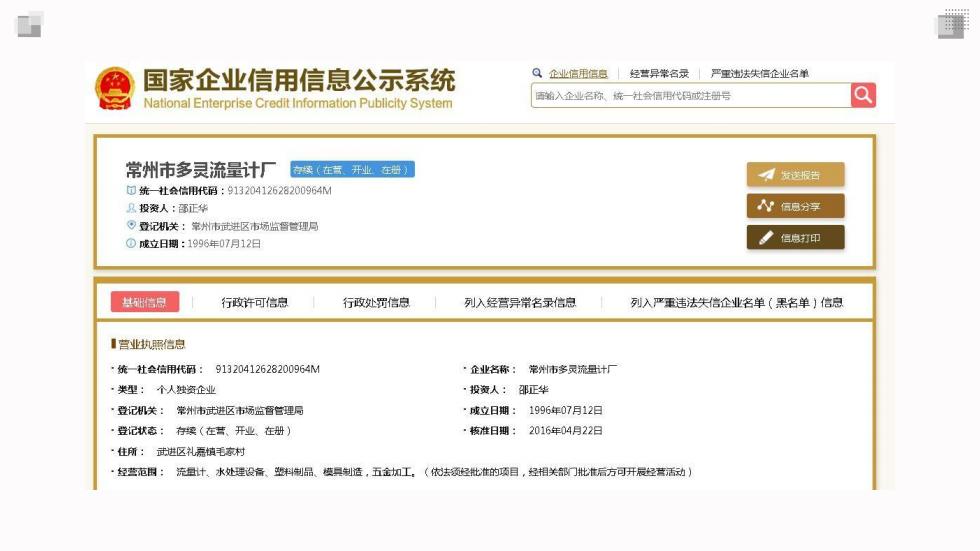Click the company title 常州市多灵流量计厂
Screen dimensions: 980x551
pos(201,170)
